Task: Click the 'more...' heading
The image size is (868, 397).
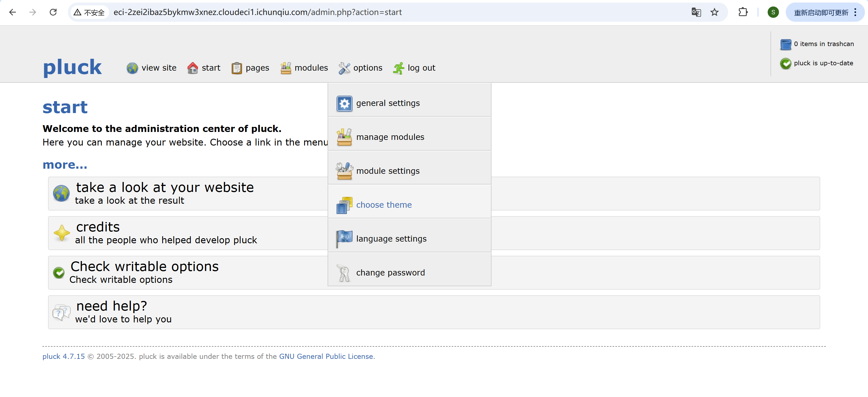Action: [65, 165]
